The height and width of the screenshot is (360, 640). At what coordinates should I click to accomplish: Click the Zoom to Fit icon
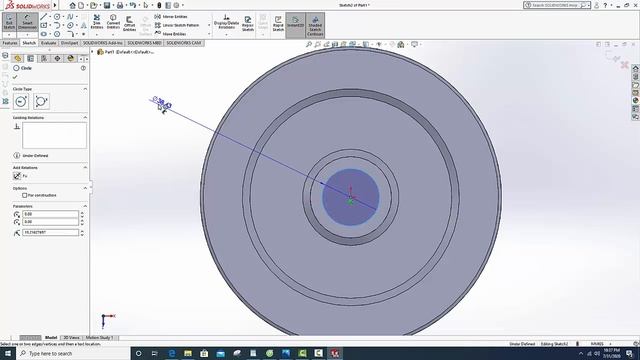click(309, 44)
